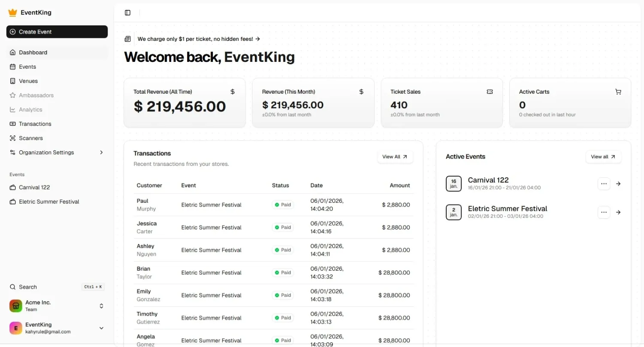Viewport: 644px width, 347px height.
Task: Click the EventKing crown logo
Action: [12, 12]
